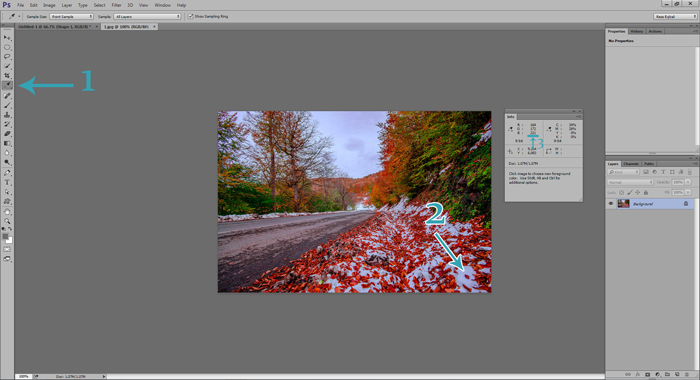The image size is (700, 380).
Task: Open the layer Kind filter dropdown
Action: (x=623, y=172)
